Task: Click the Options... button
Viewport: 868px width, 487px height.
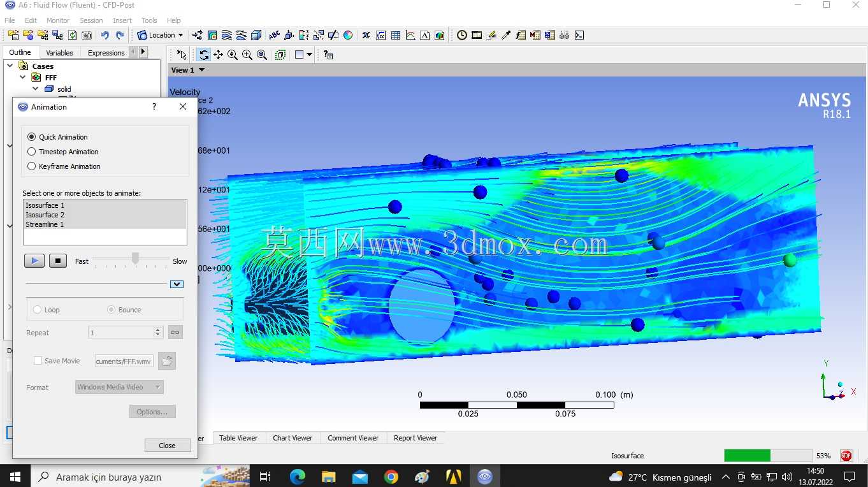Action: (152, 412)
